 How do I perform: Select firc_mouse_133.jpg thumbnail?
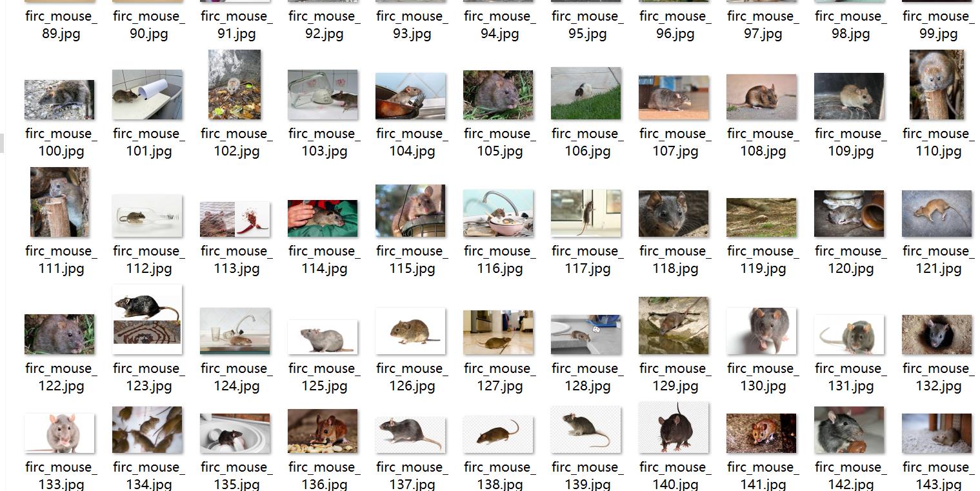(59, 434)
